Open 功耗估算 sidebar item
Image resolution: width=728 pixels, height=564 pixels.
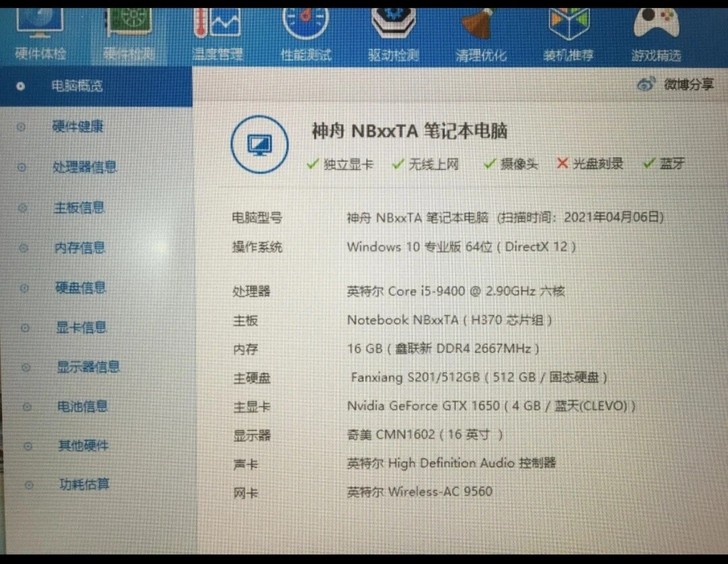(x=84, y=485)
